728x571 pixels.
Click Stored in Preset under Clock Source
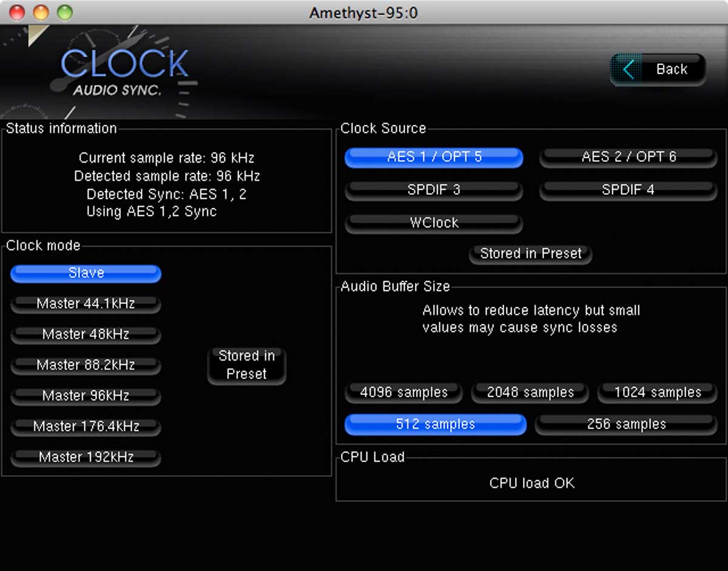(531, 254)
